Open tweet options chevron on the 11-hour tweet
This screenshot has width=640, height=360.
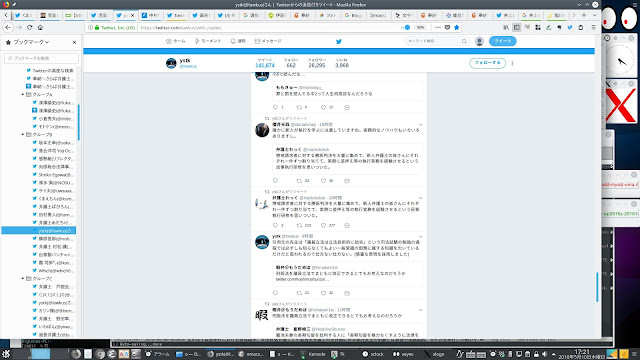[x=420, y=311]
